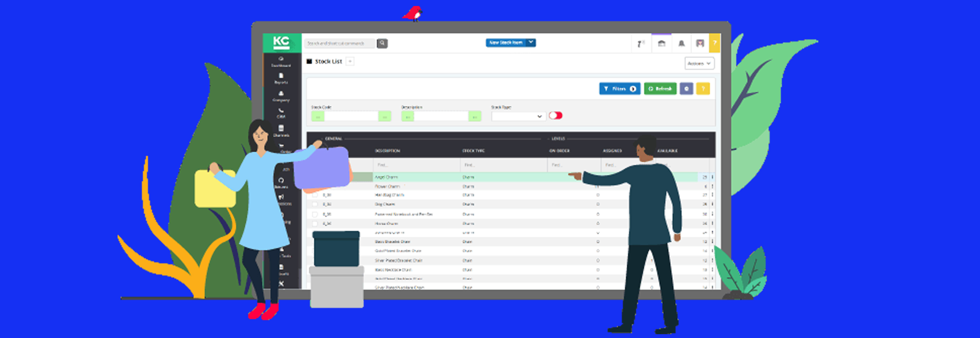Click the yellow help icon in top bar
This screenshot has height=338, width=980.
tap(715, 43)
